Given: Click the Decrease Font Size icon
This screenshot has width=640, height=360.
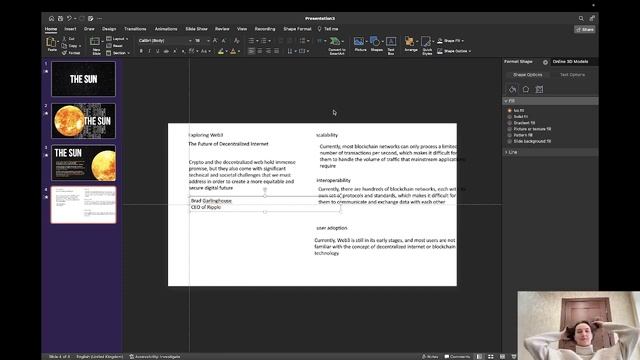Looking at the screenshot, I should [x=224, y=40].
